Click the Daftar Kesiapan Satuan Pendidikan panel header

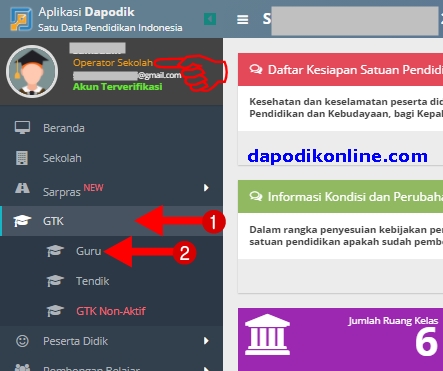[x=340, y=70]
